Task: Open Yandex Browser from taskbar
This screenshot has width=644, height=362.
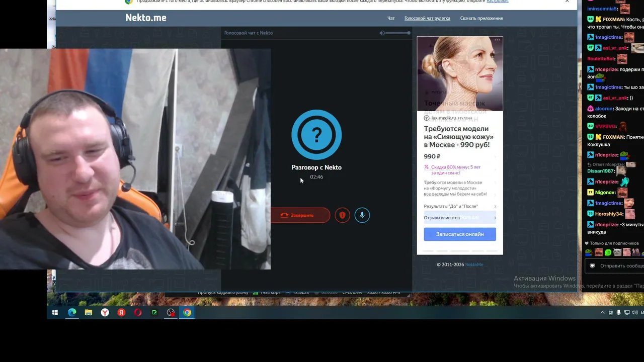Action: coord(105,313)
